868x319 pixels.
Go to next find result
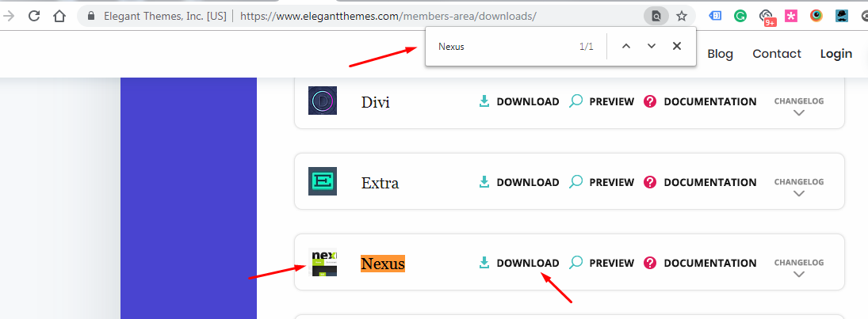(x=652, y=47)
